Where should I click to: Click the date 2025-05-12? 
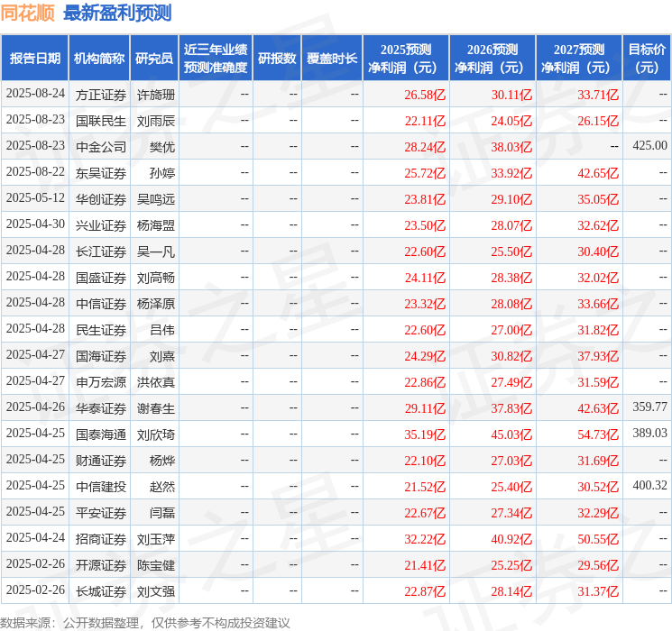[35, 198]
